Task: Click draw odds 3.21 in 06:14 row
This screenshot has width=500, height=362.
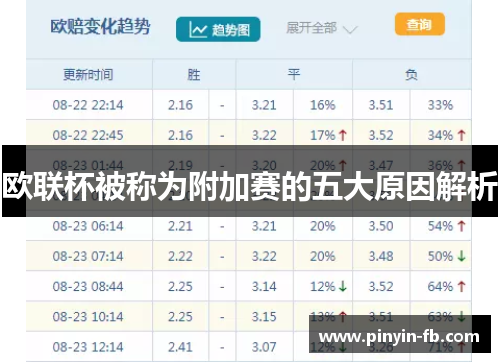Action: 264,226
